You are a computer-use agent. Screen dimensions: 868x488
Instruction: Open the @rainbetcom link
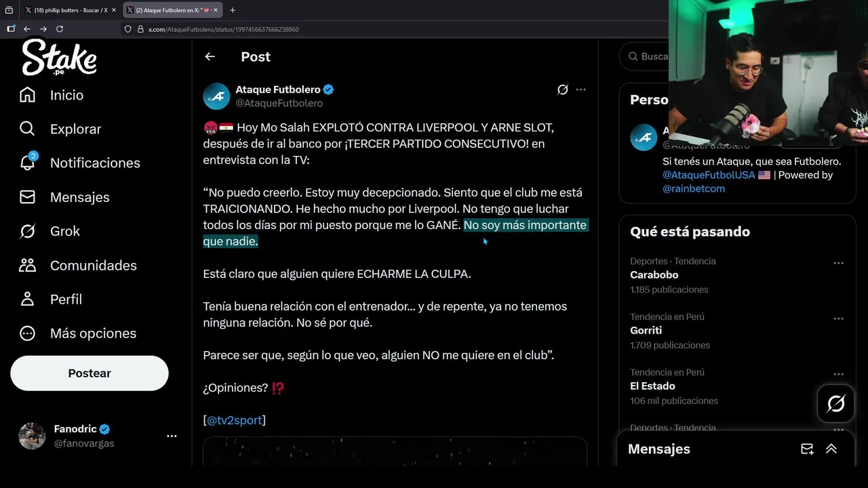click(x=694, y=188)
